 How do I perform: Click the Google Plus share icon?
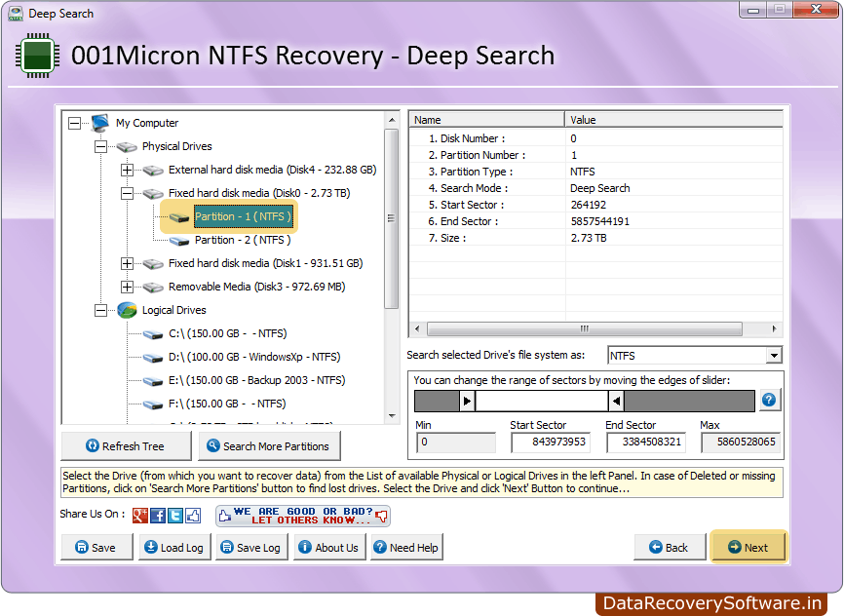coord(140,516)
